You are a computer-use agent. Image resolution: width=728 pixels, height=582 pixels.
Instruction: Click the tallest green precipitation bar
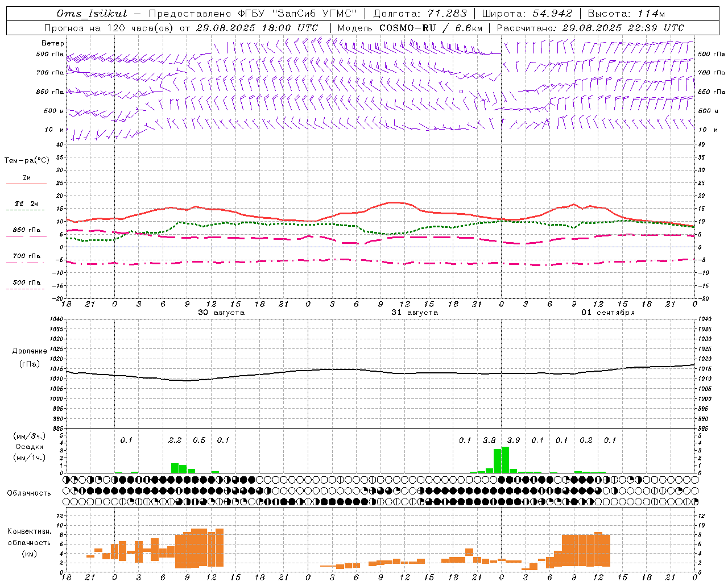pyautogui.click(x=505, y=460)
